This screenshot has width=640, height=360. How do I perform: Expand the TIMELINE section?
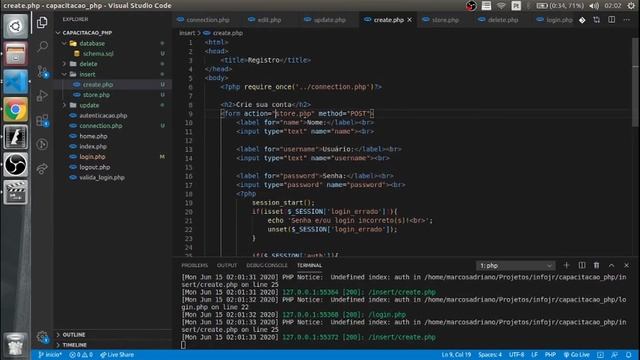[74, 345]
